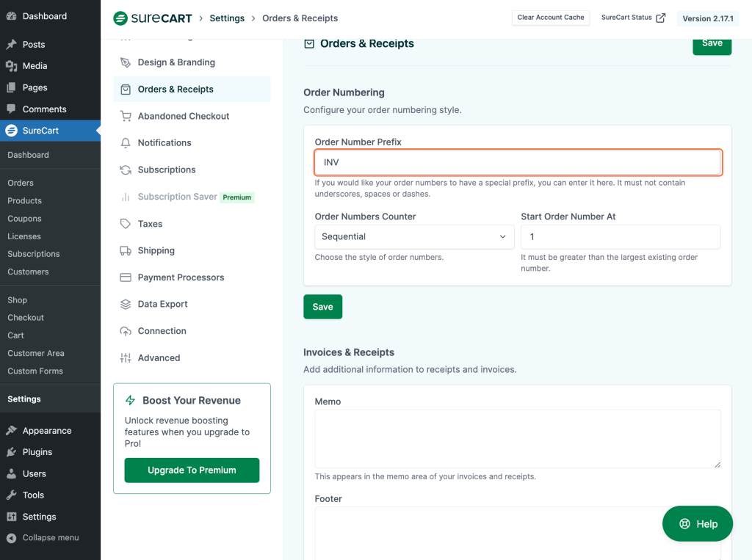
Task: Click the Notifications bell icon
Action: pos(125,143)
